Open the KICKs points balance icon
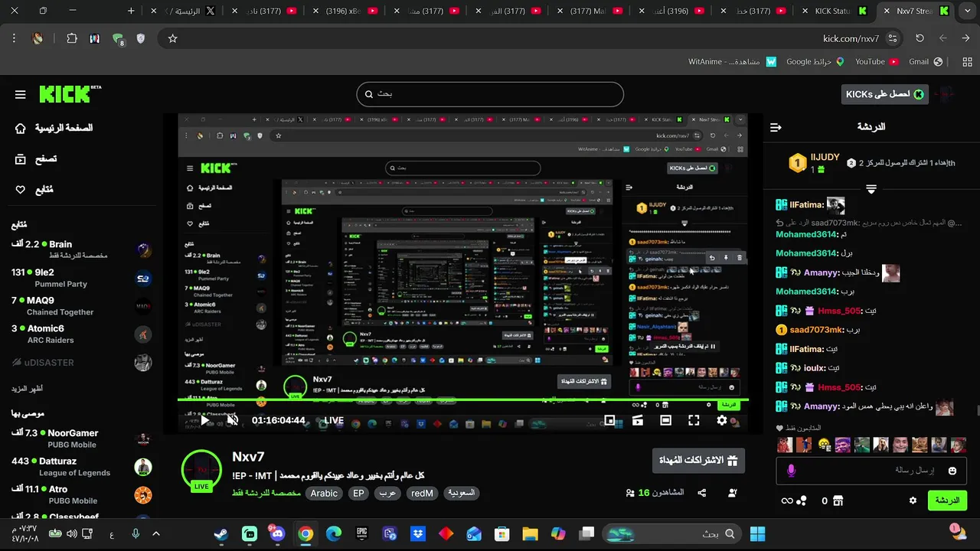 [802, 501]
